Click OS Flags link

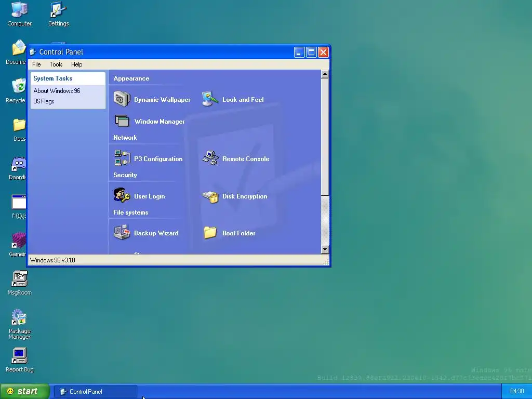tap(44, 101)
